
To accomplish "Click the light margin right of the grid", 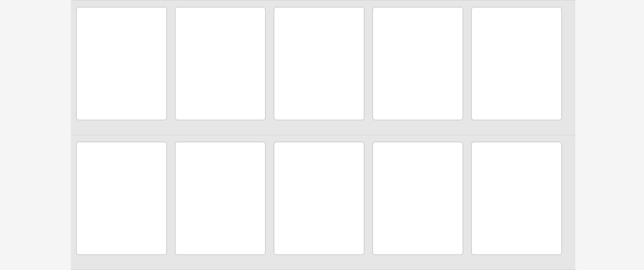I will [610, 135].
